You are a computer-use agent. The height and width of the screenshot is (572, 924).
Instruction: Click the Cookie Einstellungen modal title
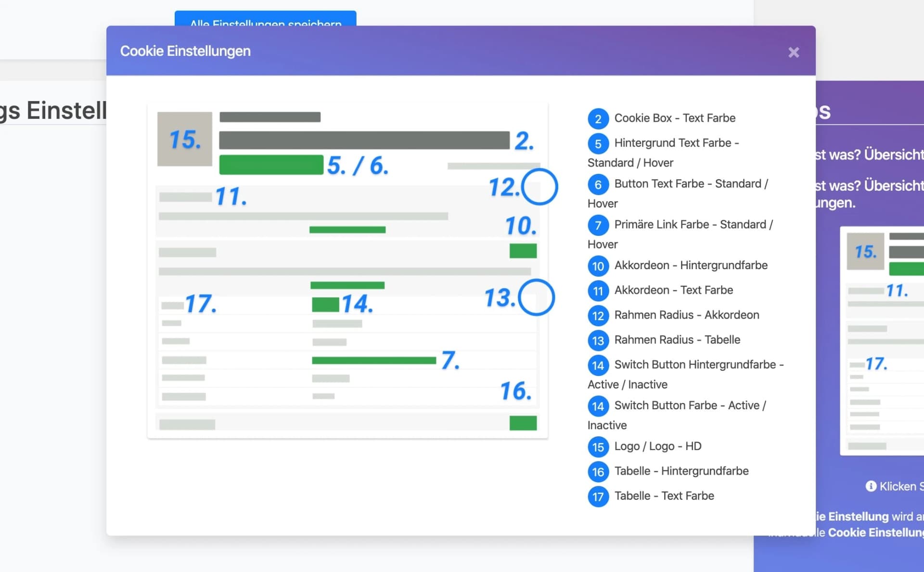pos(185,51)
